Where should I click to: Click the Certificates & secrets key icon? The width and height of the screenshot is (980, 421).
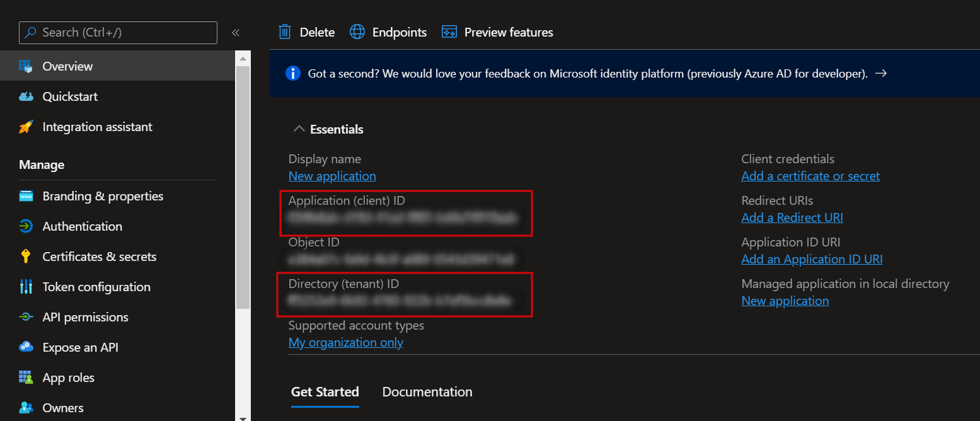tap(26, 257)
